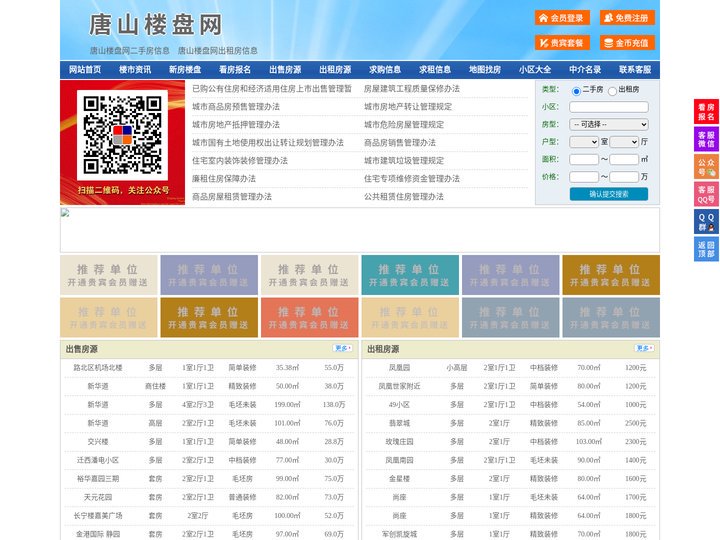
Task: Click the minimum 价格 input field
Action: tap(584, 177)
